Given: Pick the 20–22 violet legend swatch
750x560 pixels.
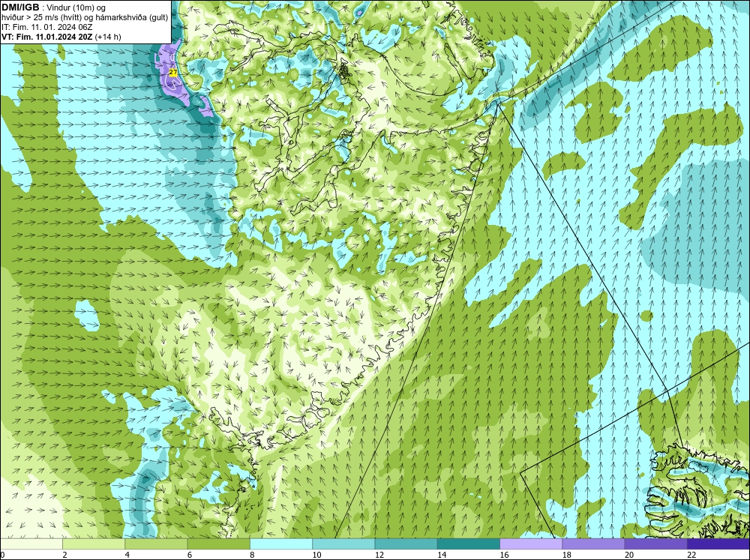Looking at the screenshot, I should point(655,544).
